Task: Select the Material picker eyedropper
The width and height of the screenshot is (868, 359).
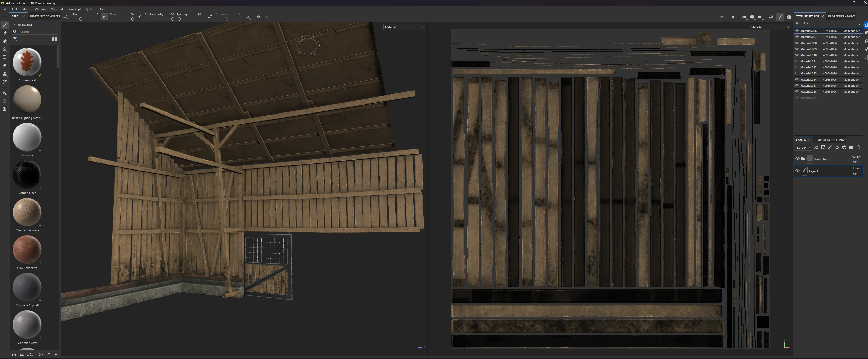Action: [4, 82]
